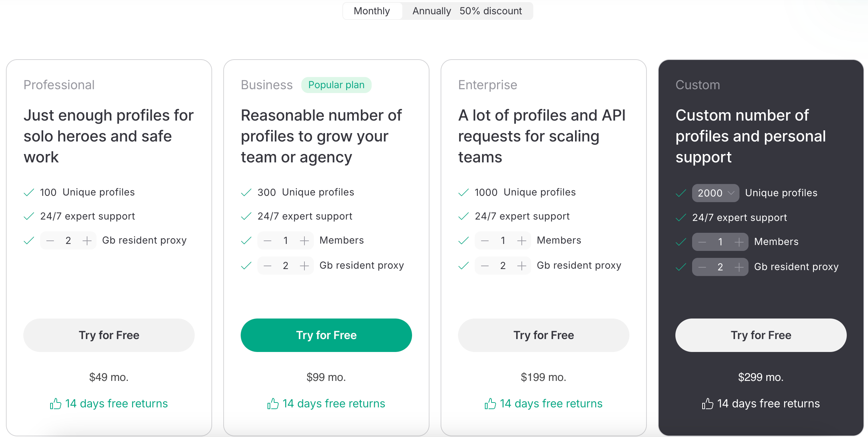Decrease Custom plan Gb resident proxy
The height and width of the screenshot is (437, 868).
click(x=702, y=267)
